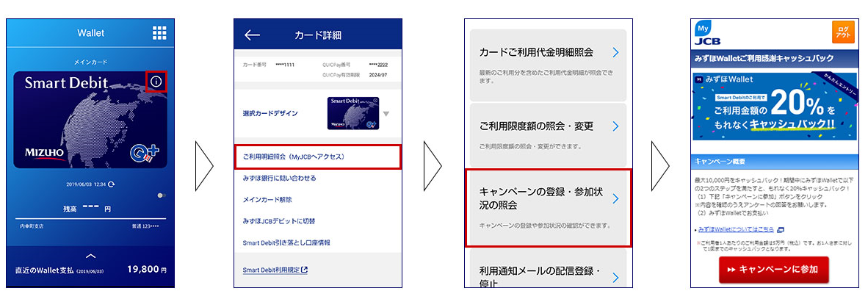This screenshot has height=302, width=868.
Task: Select the card design thumbnail in カード詳細
Action: coord(352,113)
